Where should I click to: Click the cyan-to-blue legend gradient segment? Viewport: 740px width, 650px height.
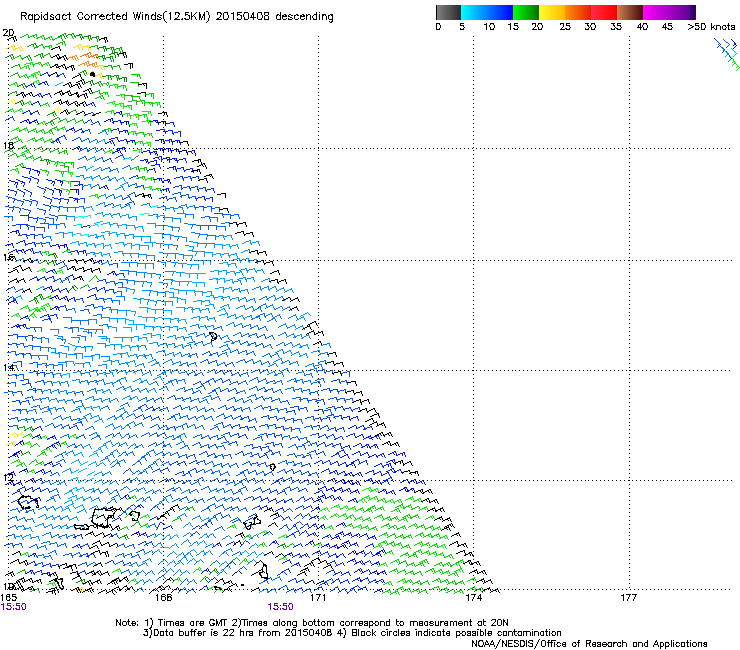pyautogui.click(x=487, y=12)
